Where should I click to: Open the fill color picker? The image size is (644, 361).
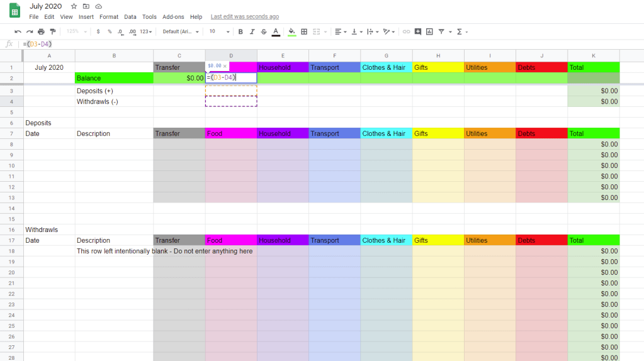[291, 31]
